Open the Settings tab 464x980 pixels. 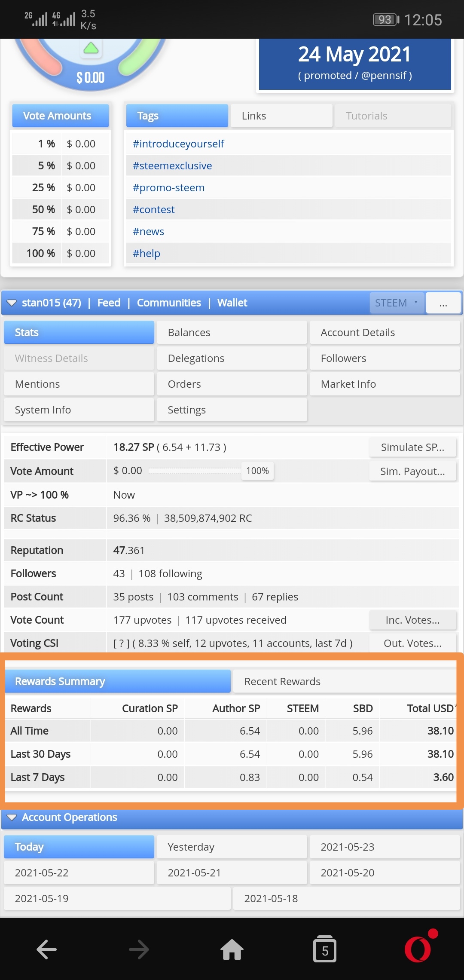pos(232,410)
